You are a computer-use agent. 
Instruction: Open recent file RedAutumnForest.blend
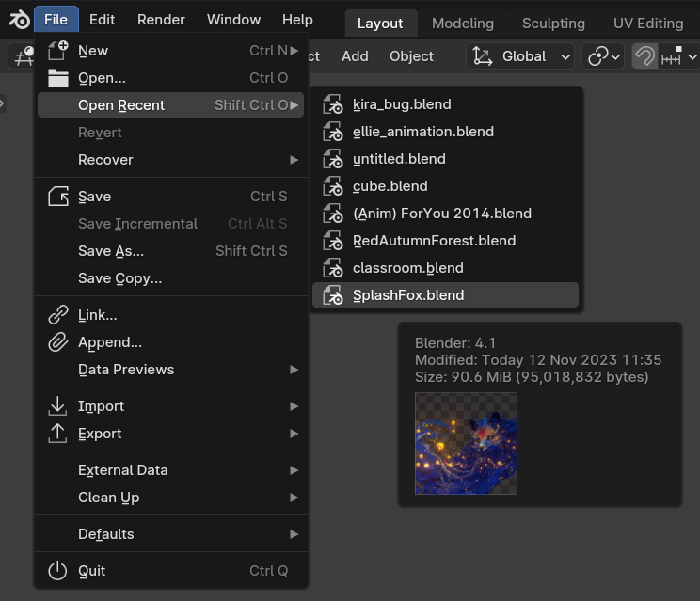[446, 241]
